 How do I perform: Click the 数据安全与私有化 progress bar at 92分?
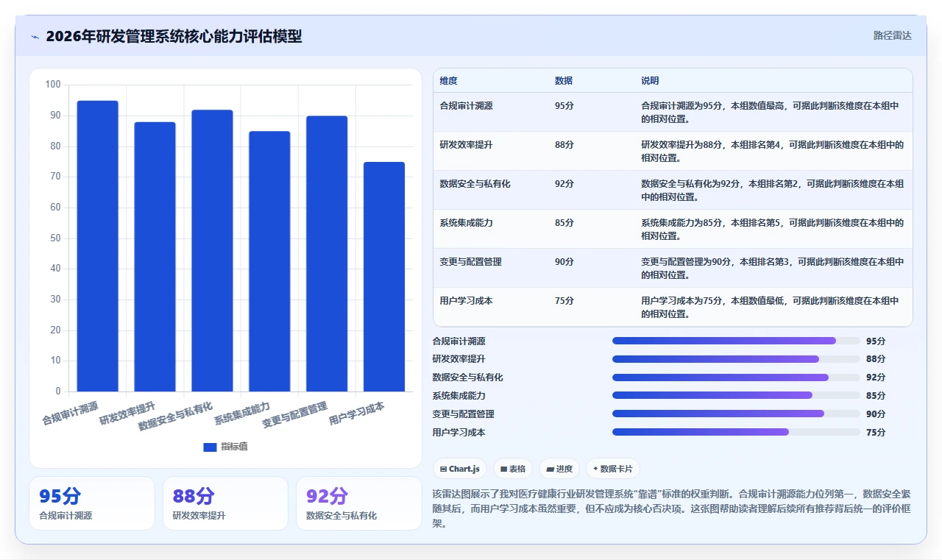tap(736, 378)
